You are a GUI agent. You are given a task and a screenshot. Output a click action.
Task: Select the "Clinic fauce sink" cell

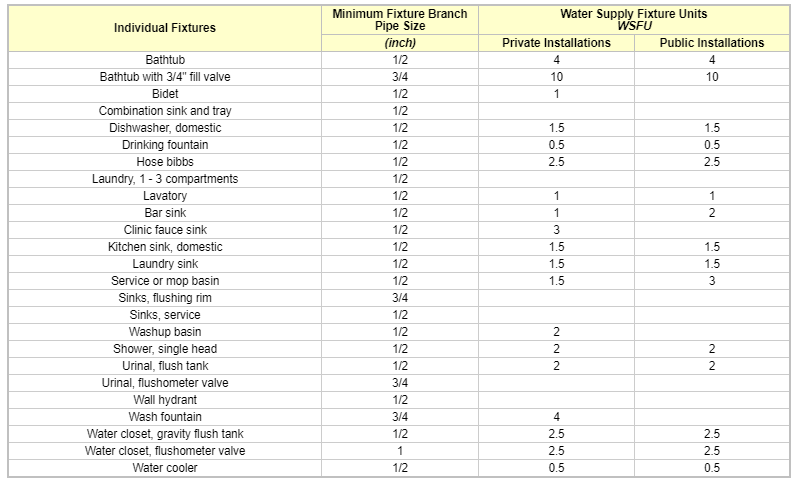(165, 230)
